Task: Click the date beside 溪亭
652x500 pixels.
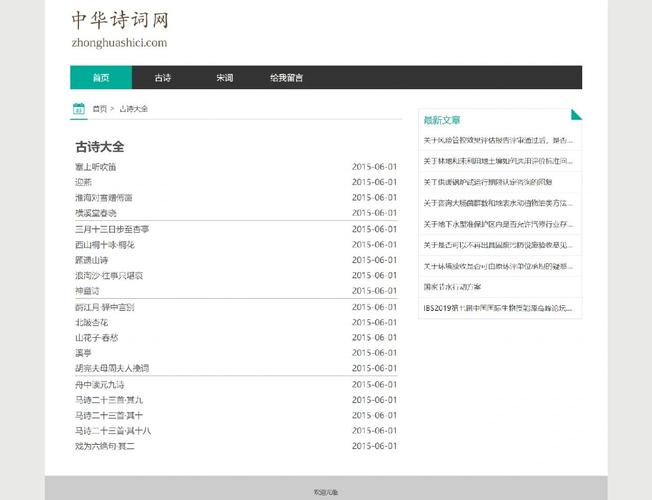Action: coord(374,353)
